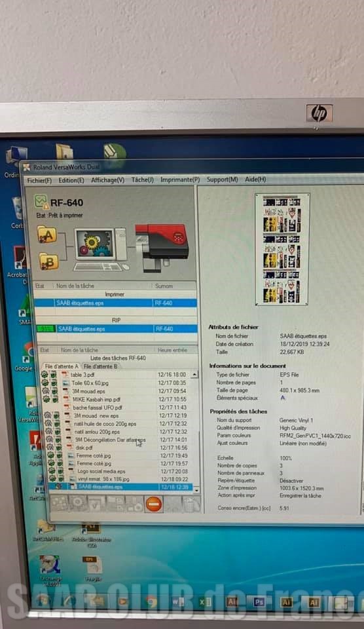
Task: Switch to File d'attente A tab
Action: [x=62, y=366]
